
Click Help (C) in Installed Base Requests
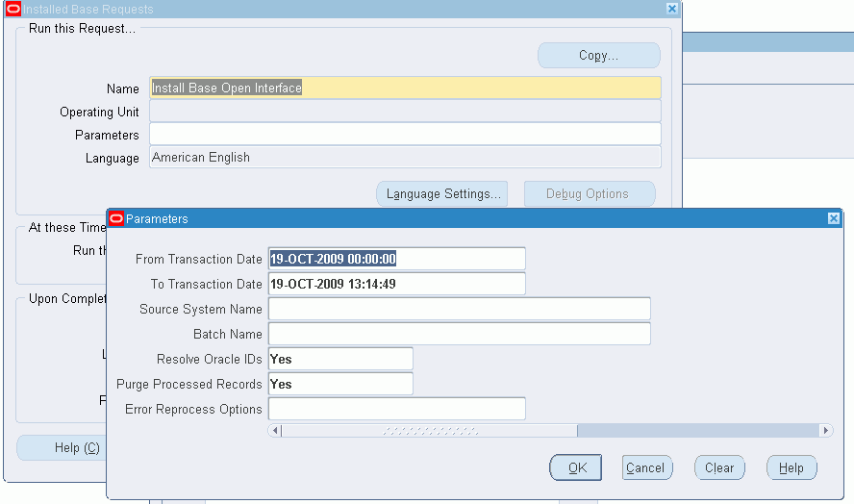tap(63, 448)
